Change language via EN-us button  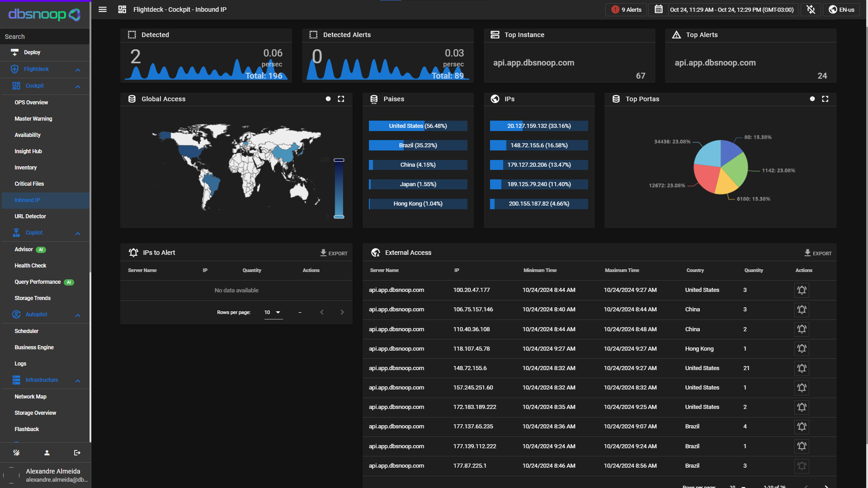click(841, 9)
